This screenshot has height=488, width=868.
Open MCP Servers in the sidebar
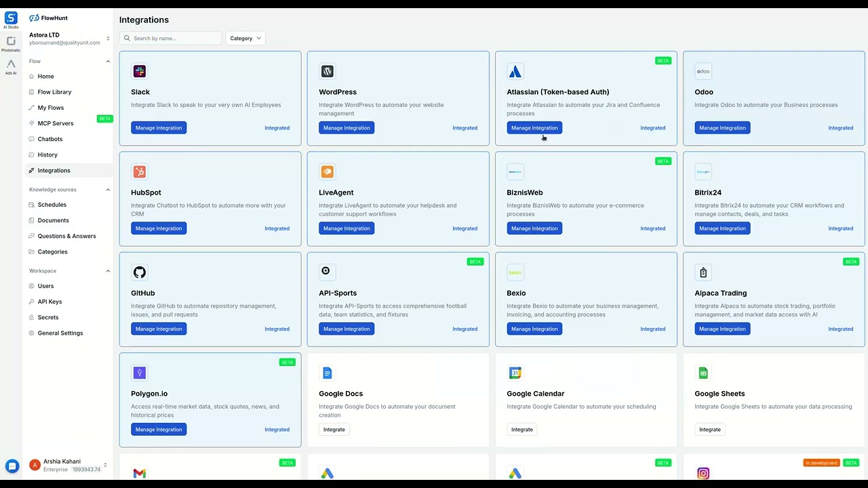[69, 123]
